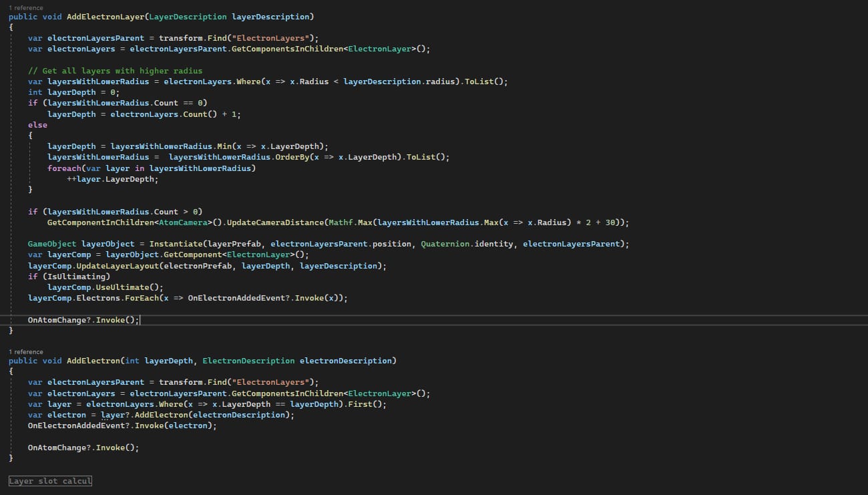
Task: Click the AddElectron method name in its declaration
Action: (93, 361)
